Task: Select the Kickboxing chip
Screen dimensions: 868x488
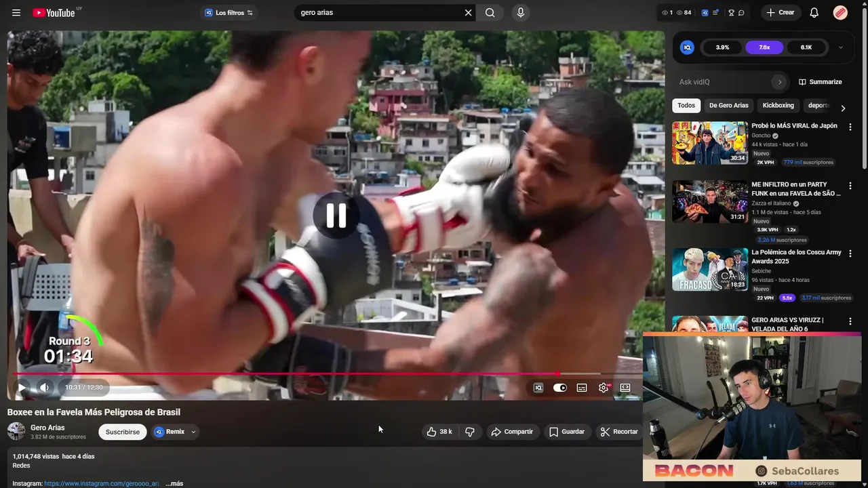Action: pyautogui.click(x=778, y=105)
